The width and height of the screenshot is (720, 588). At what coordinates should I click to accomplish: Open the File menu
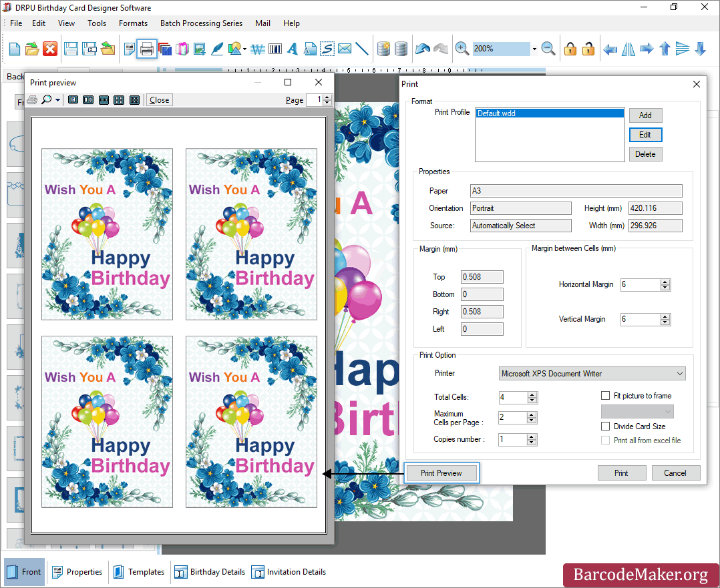[16, 23]
